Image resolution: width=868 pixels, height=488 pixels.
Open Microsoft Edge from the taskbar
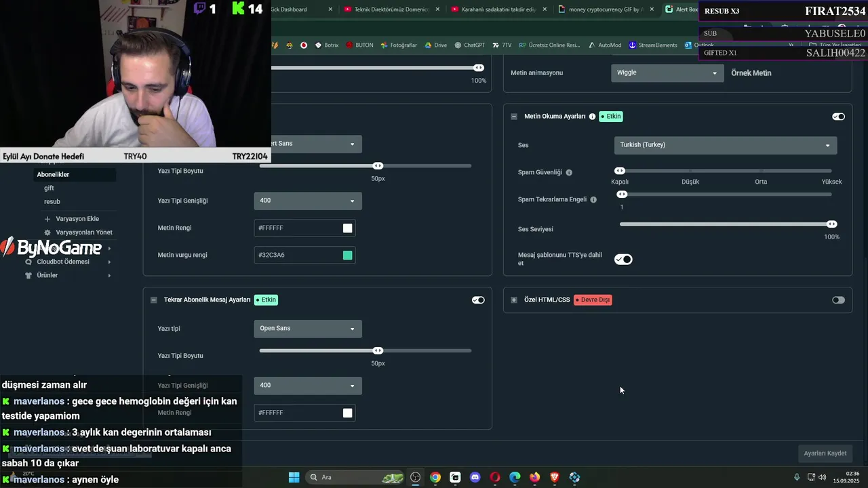point(515,477)
